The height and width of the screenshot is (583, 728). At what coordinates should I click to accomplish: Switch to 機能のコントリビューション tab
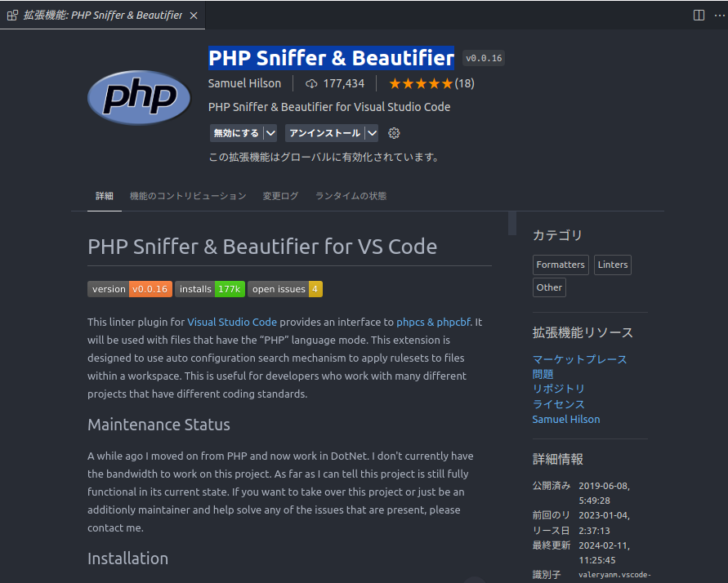point(188,196)
